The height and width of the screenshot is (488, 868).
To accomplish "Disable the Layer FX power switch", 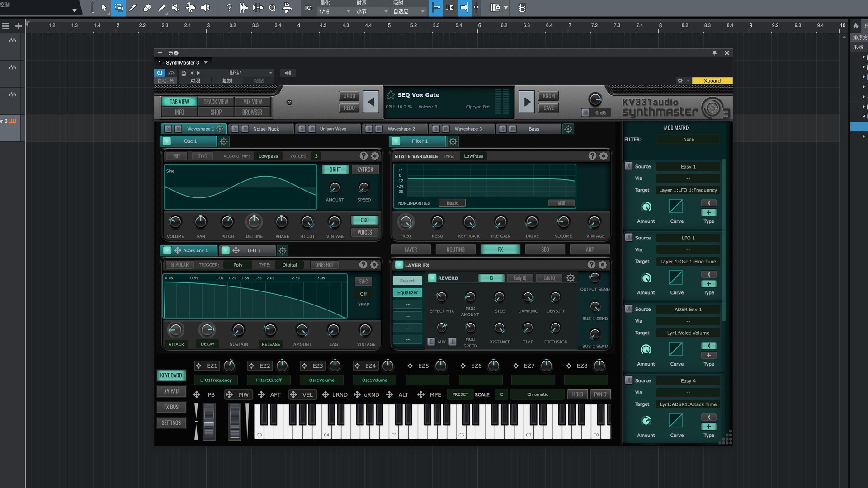I will click(x=399, y=265).
